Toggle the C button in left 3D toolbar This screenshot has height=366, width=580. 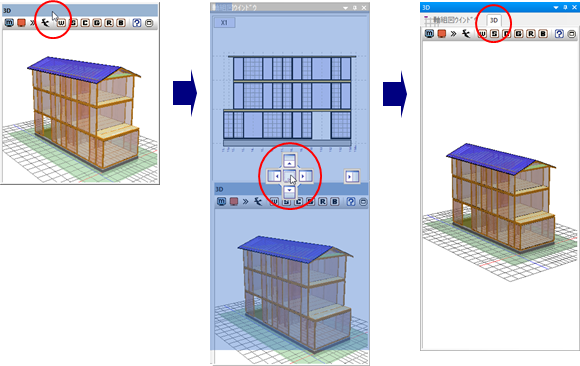click(x=85, y=23)
